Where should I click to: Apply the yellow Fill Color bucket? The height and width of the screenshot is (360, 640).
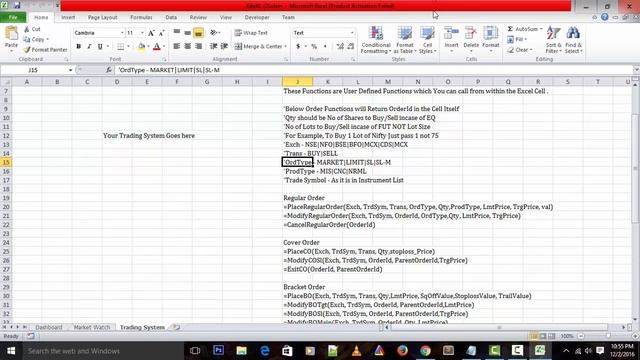coord(141,47)
